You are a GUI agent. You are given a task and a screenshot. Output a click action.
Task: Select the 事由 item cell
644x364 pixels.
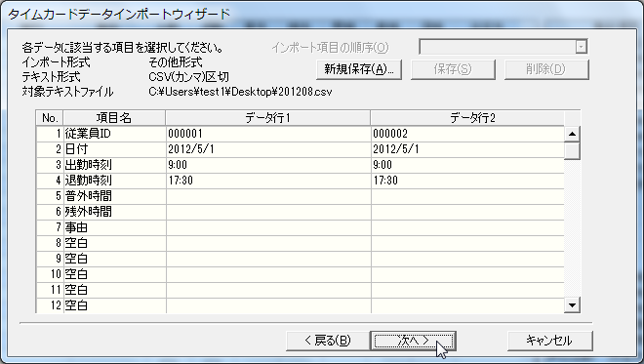point(114,227)
